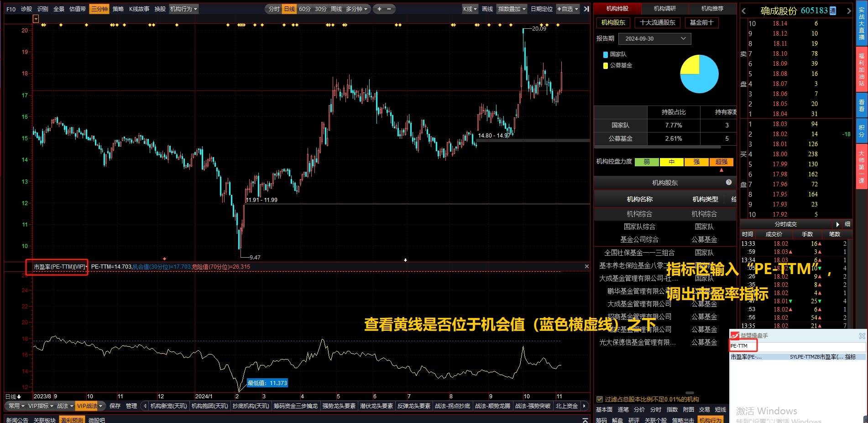Image resolution: width=868 pixels, height=423 pixels.
Task: Click the 通 badge beside stock code 605183
Action: coord(833,11)
